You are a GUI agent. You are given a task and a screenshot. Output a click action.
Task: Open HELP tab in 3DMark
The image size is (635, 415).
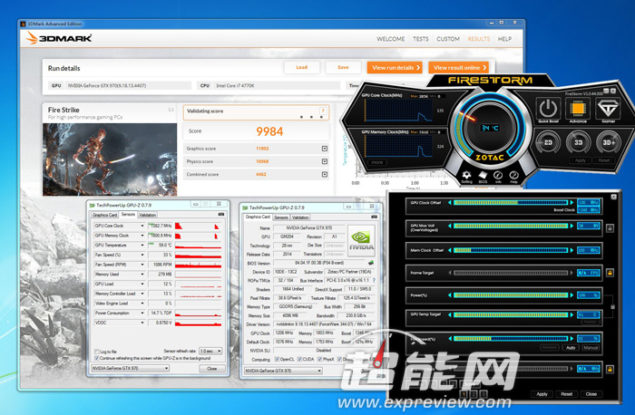click(505, 39)
